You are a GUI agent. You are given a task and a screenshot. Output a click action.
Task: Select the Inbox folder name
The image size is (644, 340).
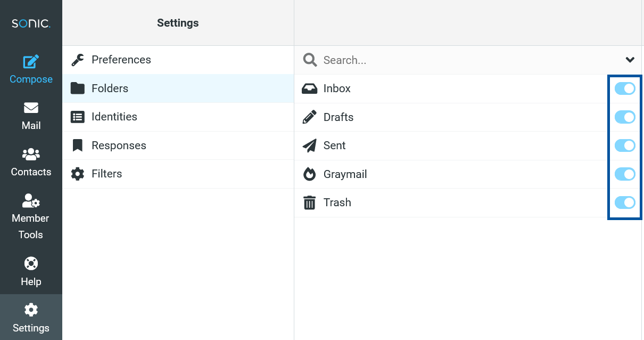tap(337, 88)
